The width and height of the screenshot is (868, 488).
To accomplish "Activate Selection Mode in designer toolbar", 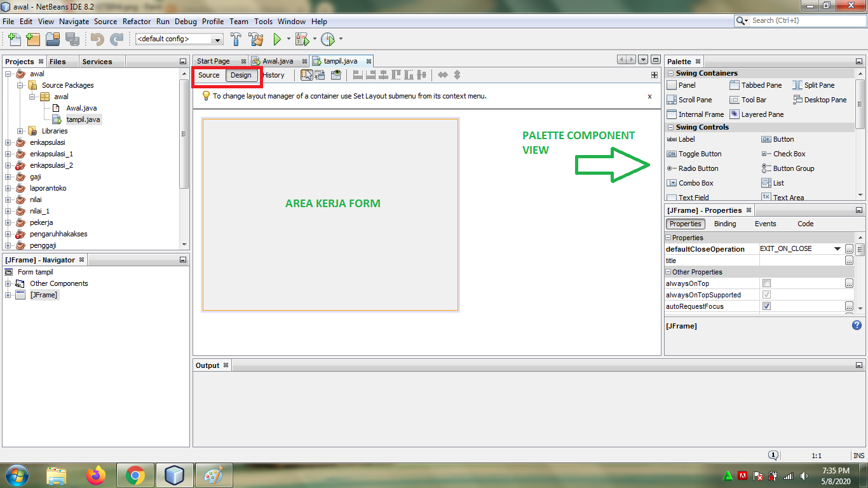I will coord(308,74).
